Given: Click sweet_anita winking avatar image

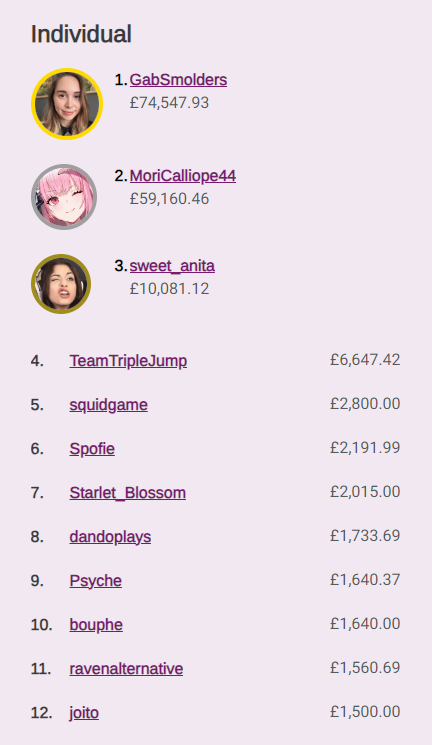Looking at the screenshot, I should (x=61, y=284).
